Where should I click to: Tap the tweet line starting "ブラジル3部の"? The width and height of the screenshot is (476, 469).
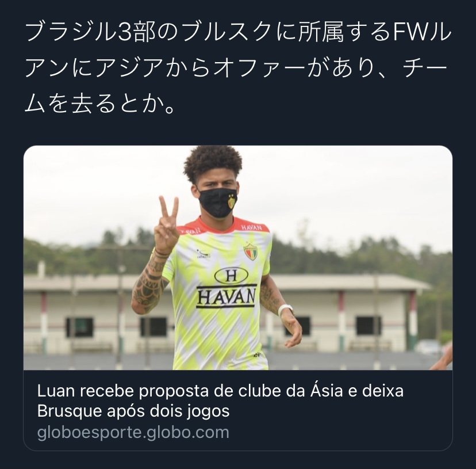(x=237, y=32)
